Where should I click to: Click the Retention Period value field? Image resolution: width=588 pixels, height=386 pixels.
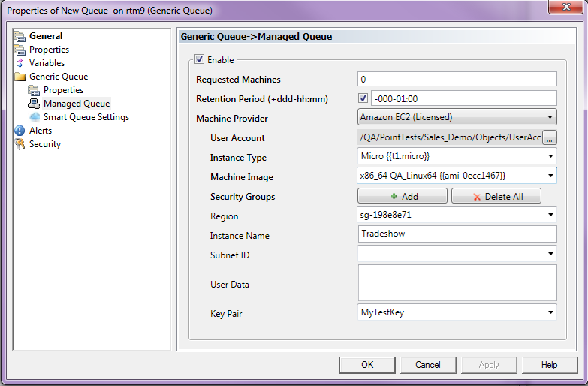pyautogui.click(x=464, y=98)
